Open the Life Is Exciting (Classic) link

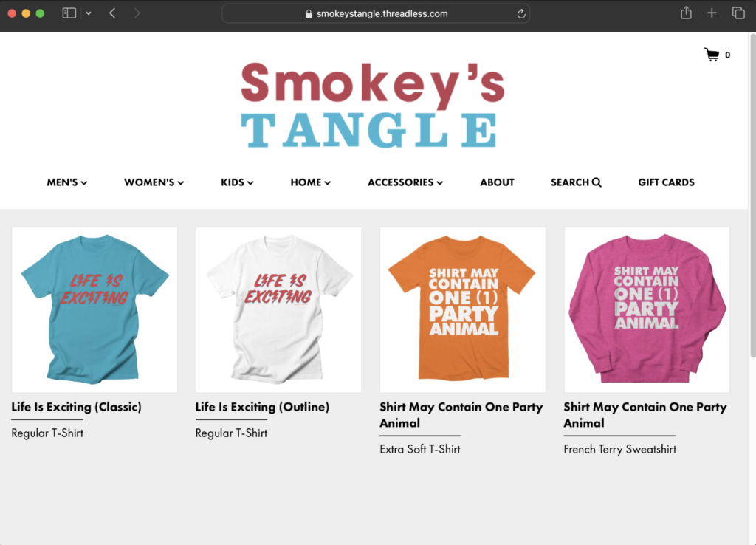[x=77, y=407]
